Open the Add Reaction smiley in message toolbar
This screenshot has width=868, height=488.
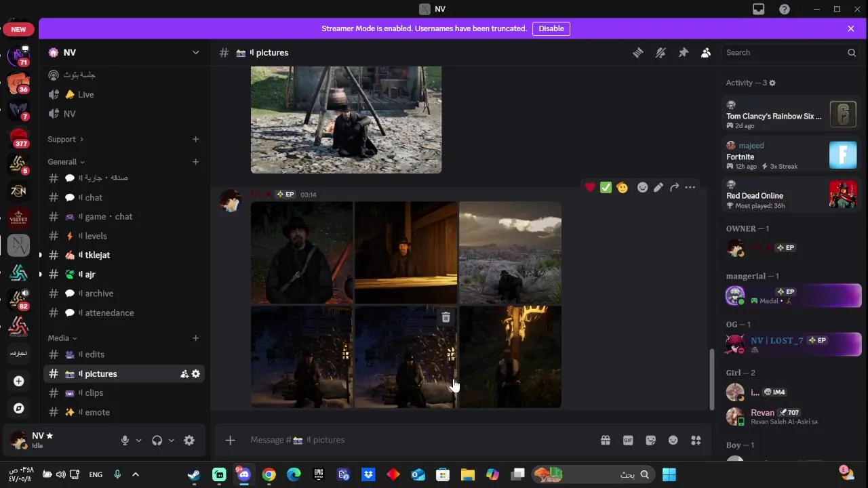click(642, 187)
